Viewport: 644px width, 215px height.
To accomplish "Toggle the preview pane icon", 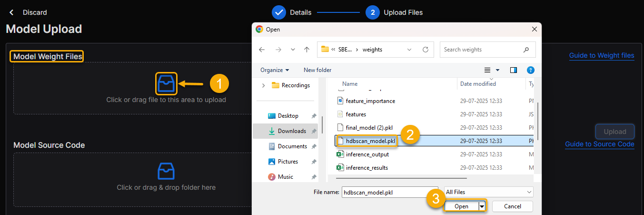I will point(514,70).
